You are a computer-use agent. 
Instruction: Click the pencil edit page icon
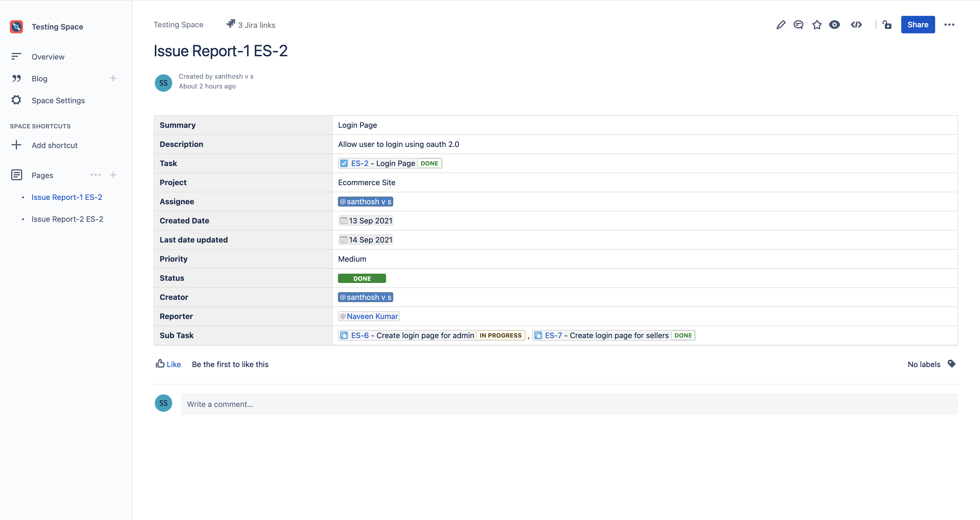click(781, 25)
